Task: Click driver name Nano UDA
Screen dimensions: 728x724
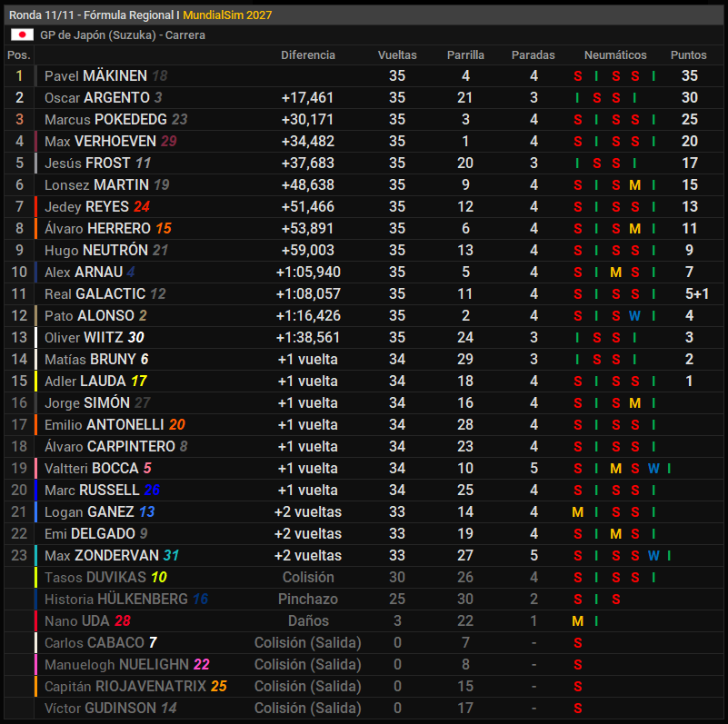Action: (x=77, y=621)
